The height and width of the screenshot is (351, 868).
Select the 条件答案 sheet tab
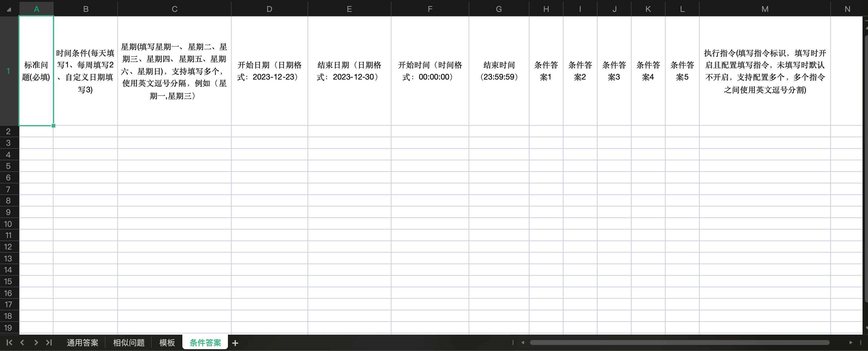(x=205, y=342)
